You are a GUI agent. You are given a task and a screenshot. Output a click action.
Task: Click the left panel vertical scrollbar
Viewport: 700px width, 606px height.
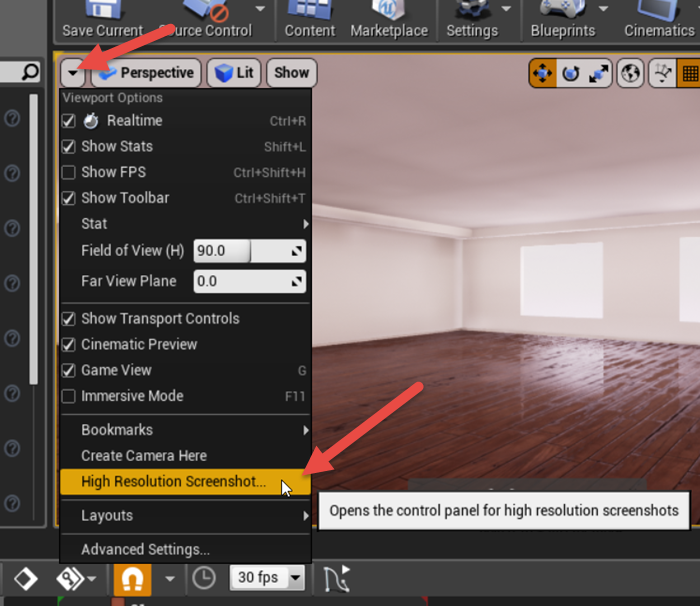pyautogui.click(x=33, y=239)
